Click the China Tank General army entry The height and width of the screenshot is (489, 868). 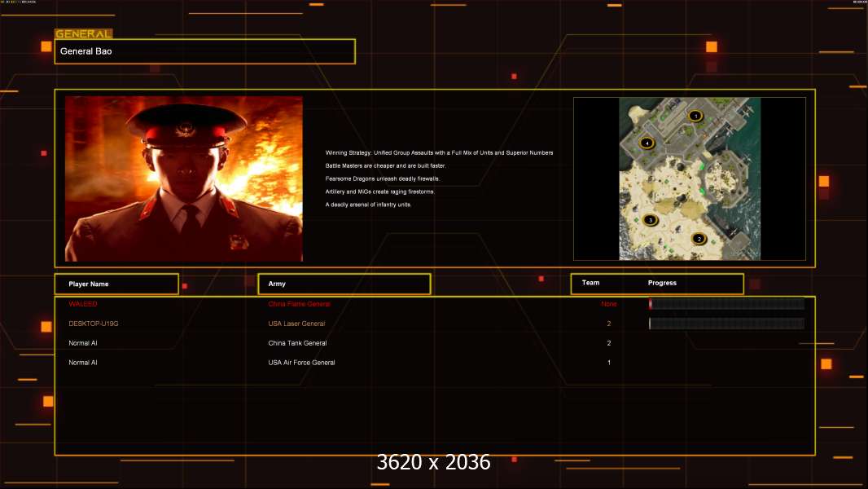coord(297,343)
